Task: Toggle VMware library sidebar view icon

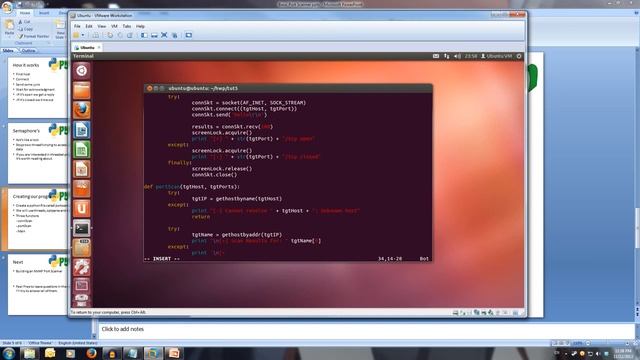Action: pos(144,35)
